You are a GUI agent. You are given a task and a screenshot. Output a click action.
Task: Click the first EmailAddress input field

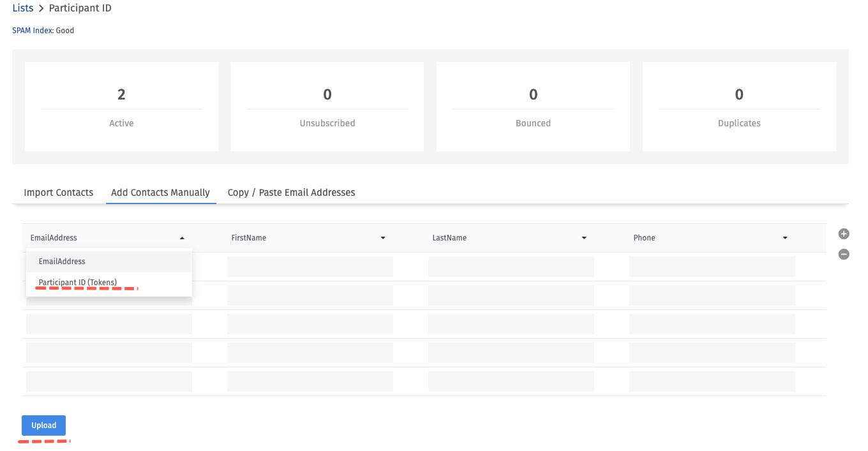(108, 266)
